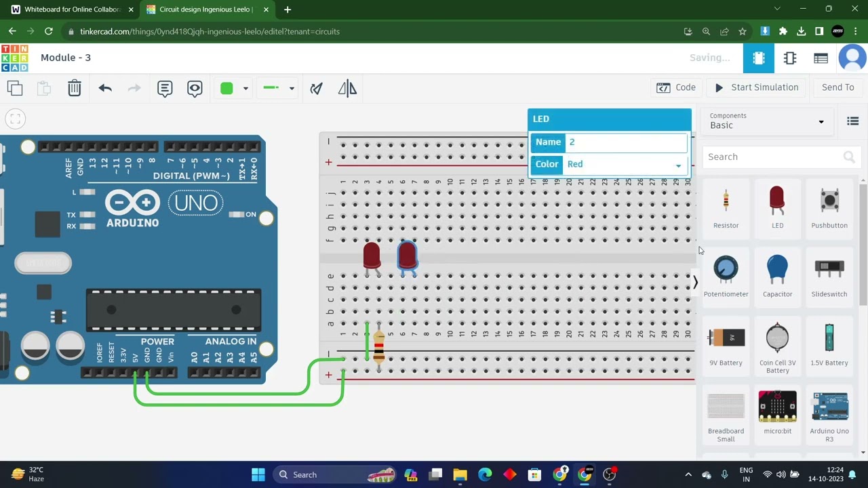Click the taskbar Search box
This screenshot has height=488, width=868.
click(x=336, y=474)
